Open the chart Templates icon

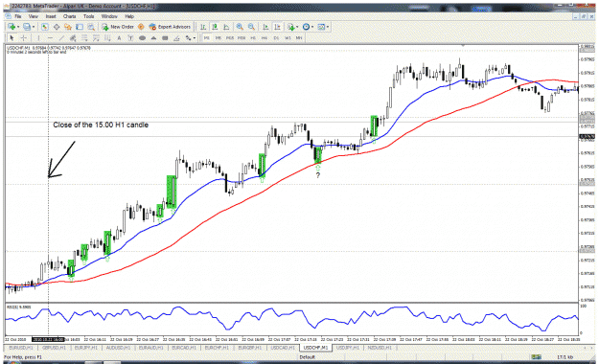321,27
